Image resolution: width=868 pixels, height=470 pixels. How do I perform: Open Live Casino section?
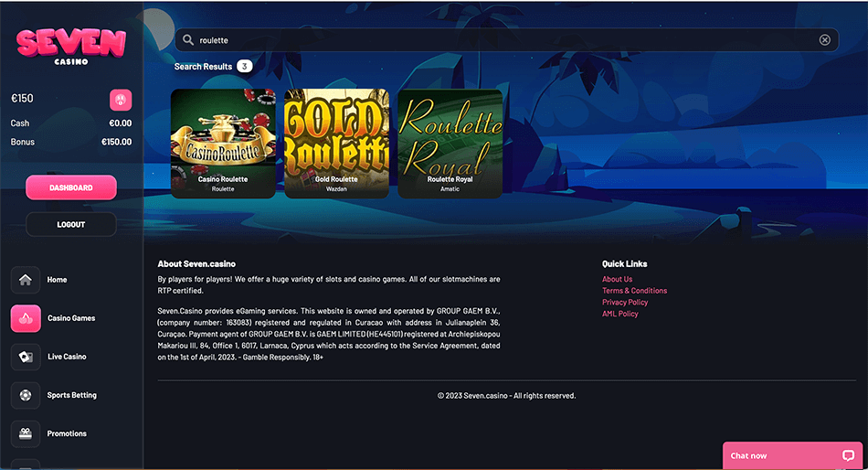click(67, 357)
